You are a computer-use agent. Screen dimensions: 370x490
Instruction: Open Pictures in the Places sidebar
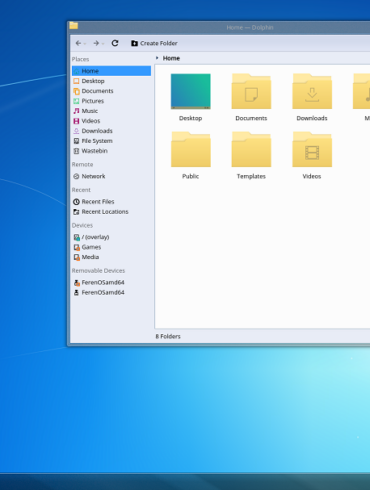(111, 101)
